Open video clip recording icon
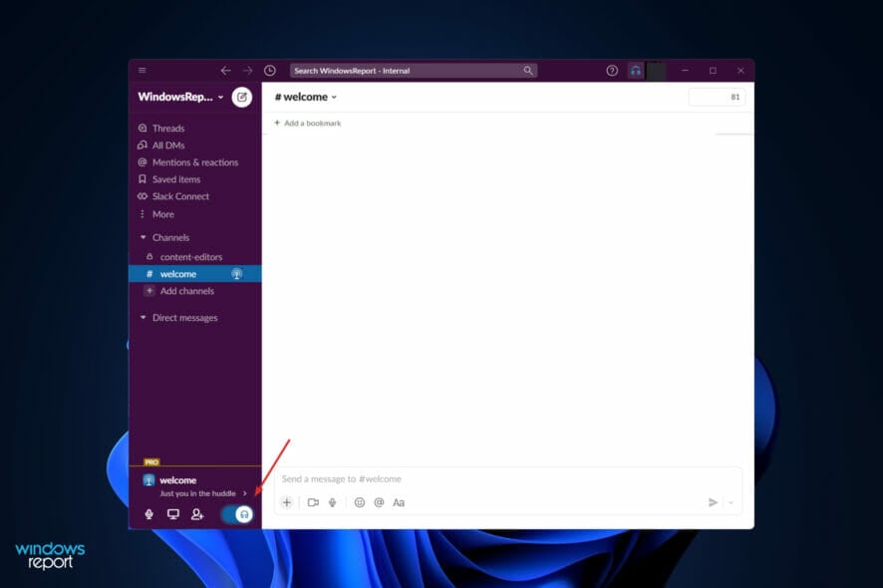This screenshot has width=883, height=588. (x=313, y=502)
